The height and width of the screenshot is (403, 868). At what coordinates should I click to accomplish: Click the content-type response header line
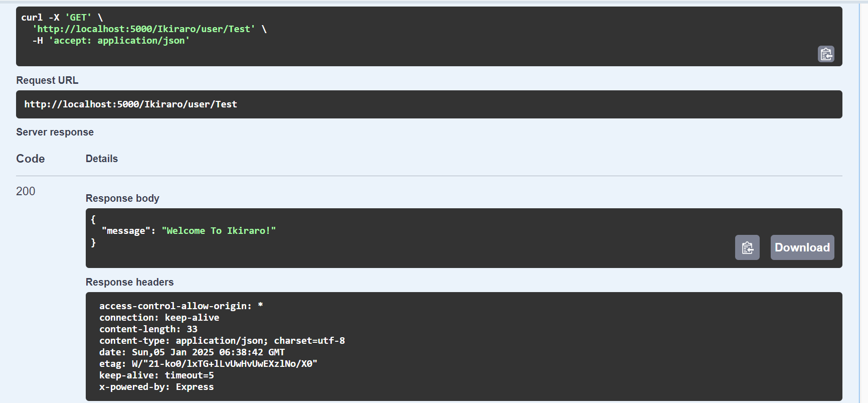(222, 341)
